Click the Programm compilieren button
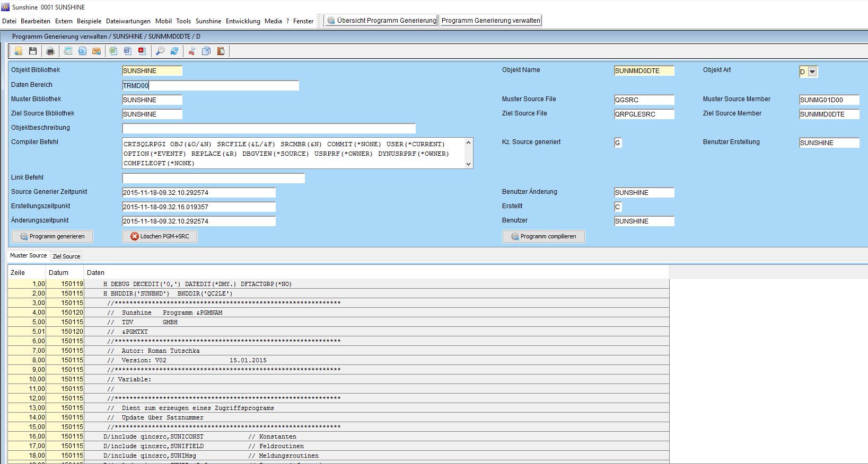Viewport: 868px width, 464px height. tap(543, 236)
